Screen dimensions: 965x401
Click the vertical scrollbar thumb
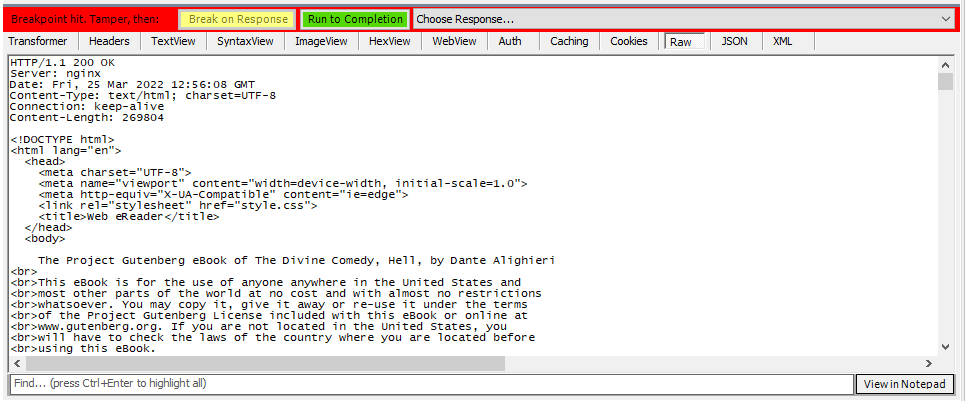tap(945, 81)
